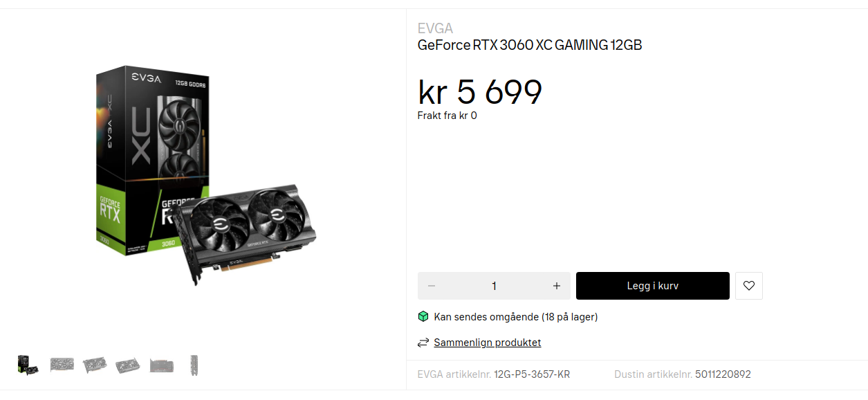Click the kr 5 699 price

click(x=480, y=92)
